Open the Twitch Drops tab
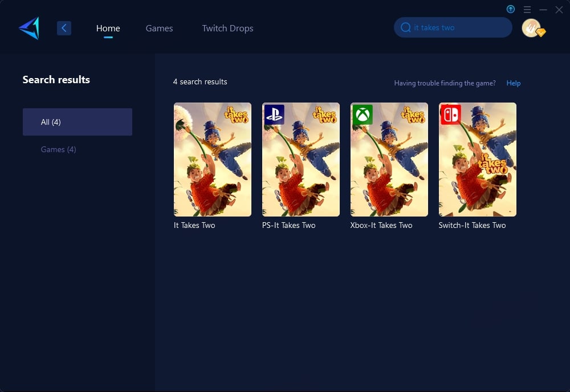 point(227,28)
